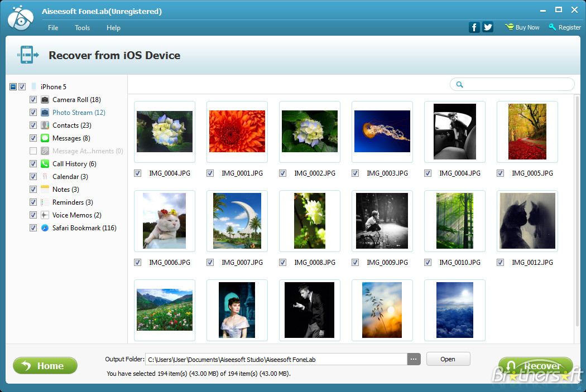Image resolution: width=586 pixels, height=392 pixels.
Task: Click the Open output folder button
Action: 448,359
